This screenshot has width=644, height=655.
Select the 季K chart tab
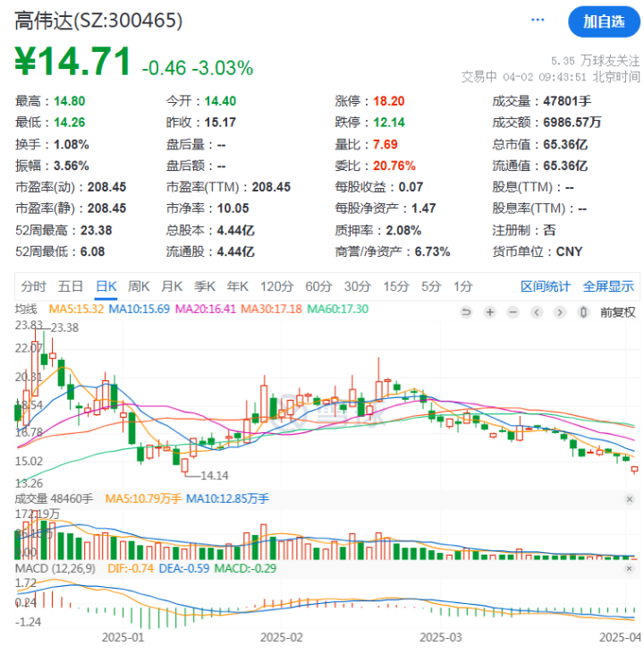205,286
